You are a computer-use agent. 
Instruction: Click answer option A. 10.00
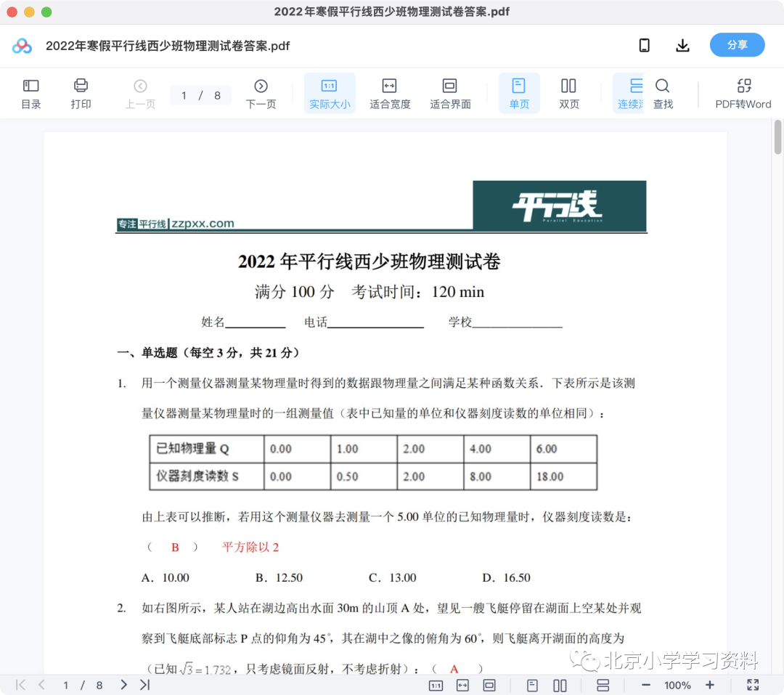[x=166, y=577]
